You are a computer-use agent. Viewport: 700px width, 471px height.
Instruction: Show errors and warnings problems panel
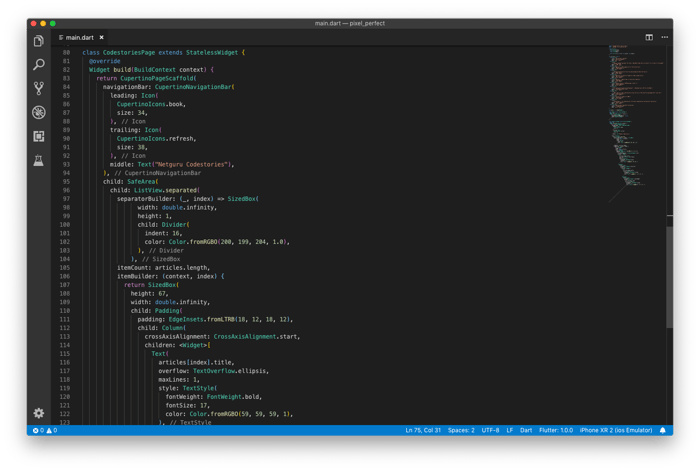tap(45, 430)
